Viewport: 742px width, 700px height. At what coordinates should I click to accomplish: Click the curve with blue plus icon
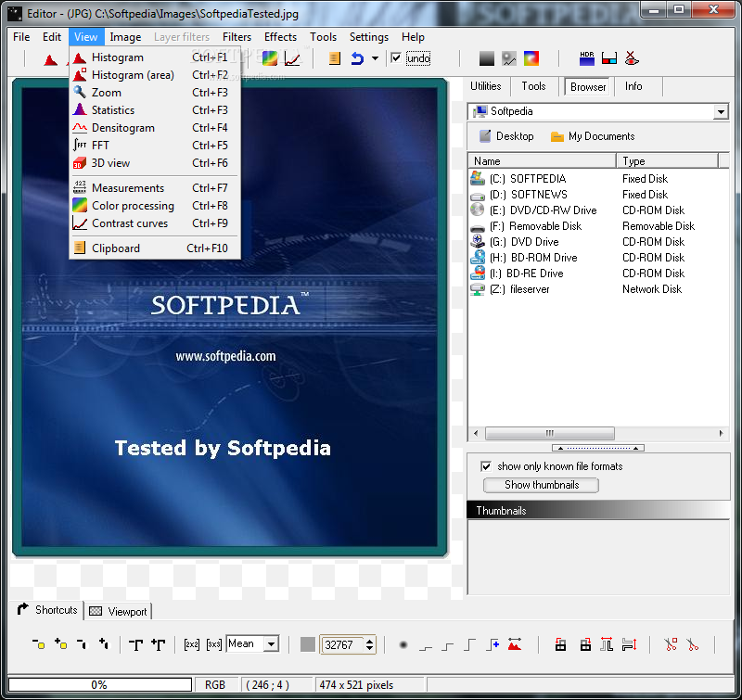493,644
